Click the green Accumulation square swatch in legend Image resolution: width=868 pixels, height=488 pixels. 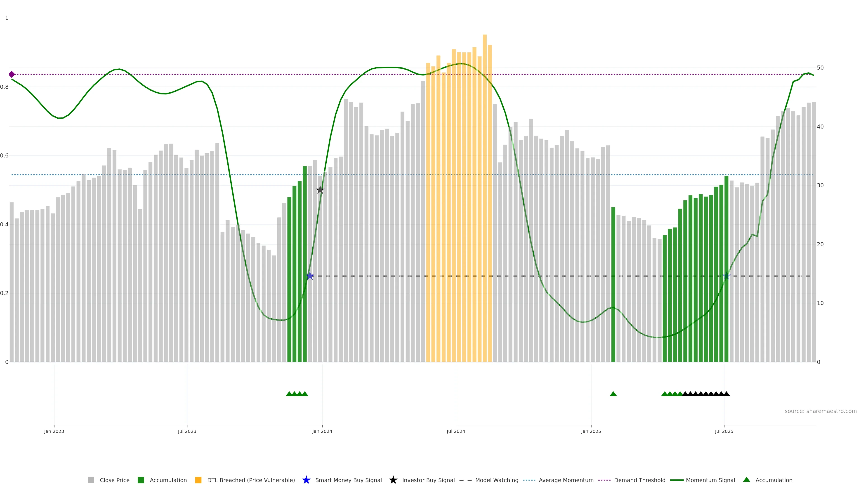click(141, 480)
